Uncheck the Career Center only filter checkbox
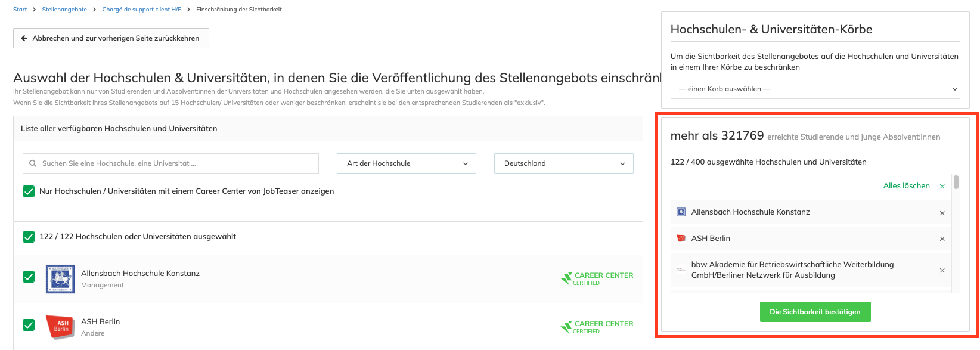 (x=29, y=191)
